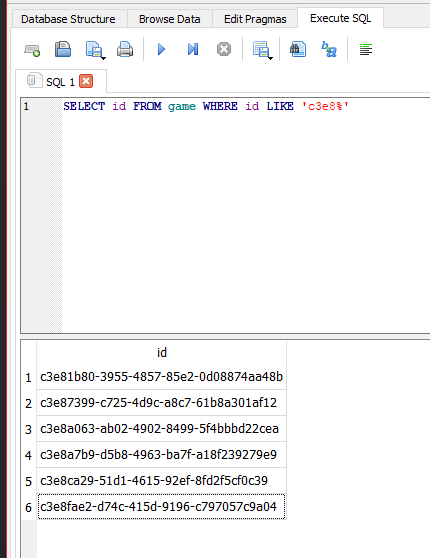Expand the save results view dropdown
The height and width of the screenshot is (558, 430).
(x=270, y=58)
